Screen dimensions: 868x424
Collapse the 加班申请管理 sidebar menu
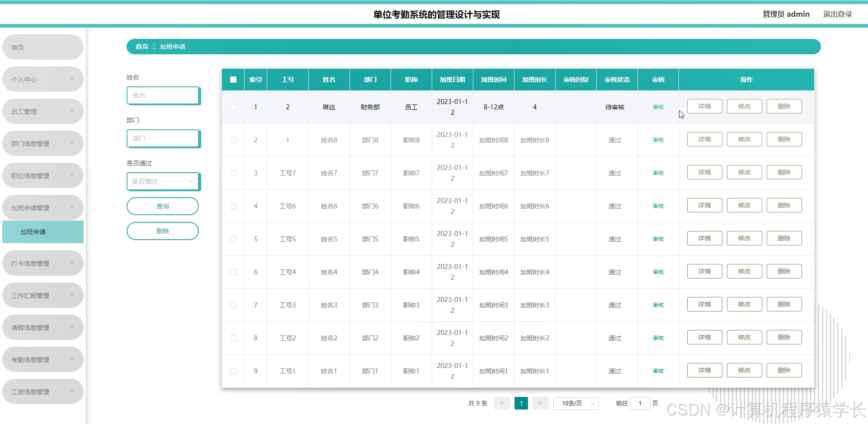(43, 207)
